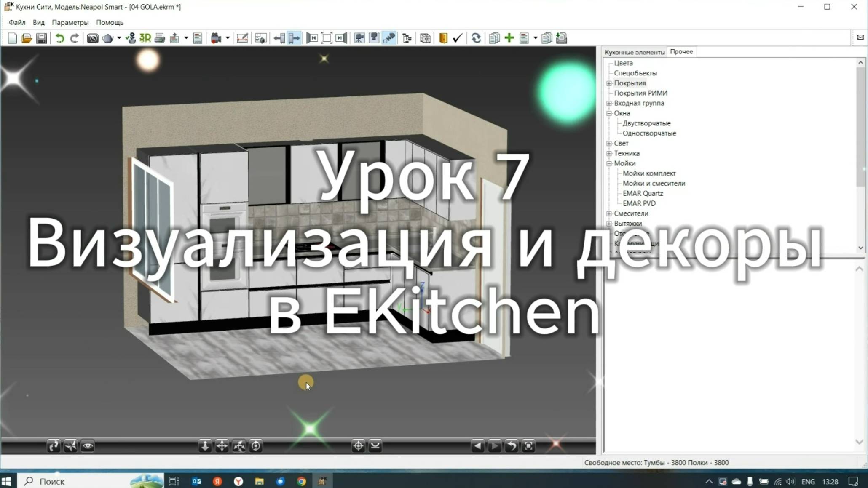Click the crosshair center view button
The height and width of the screenshot is (488, 868).
pos(358,446)
